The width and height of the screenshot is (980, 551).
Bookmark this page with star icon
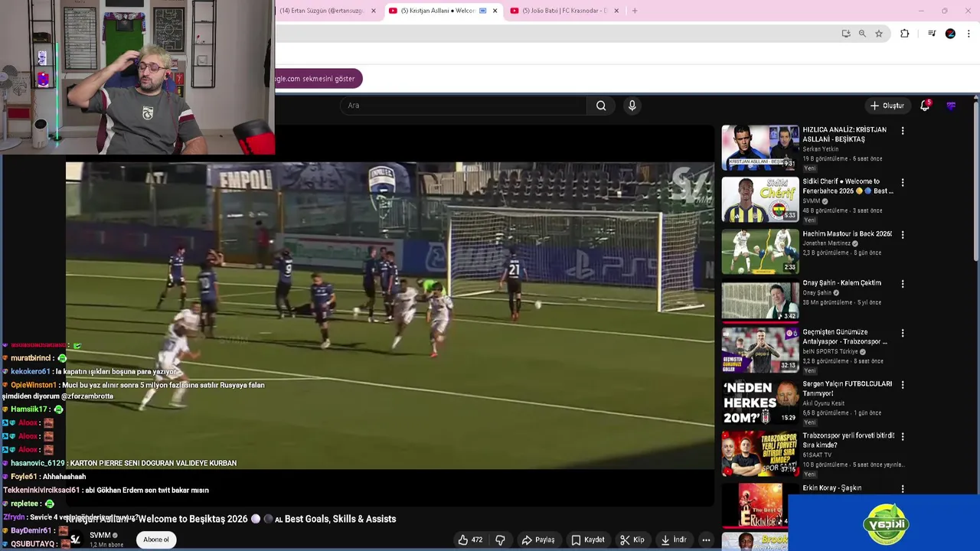[879, 34]
